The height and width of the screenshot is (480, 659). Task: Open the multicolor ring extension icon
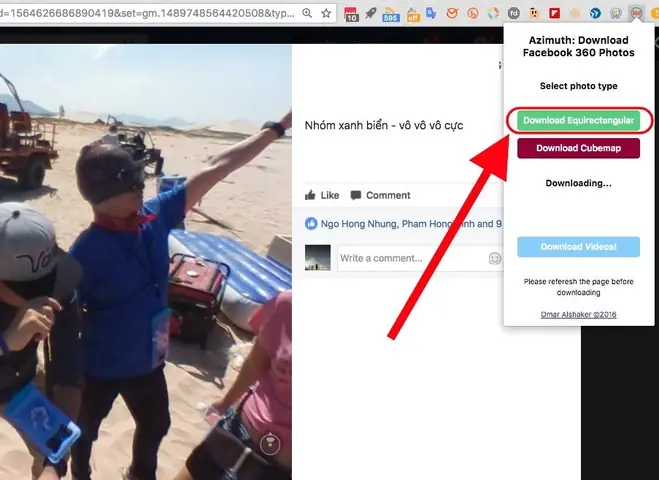tap(493, 13)
